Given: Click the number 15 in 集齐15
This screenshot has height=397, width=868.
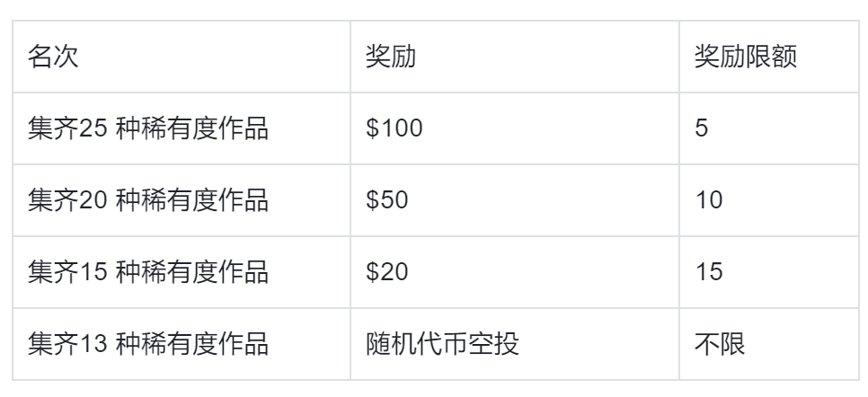Looking at the screenshot, I should 94,272.
